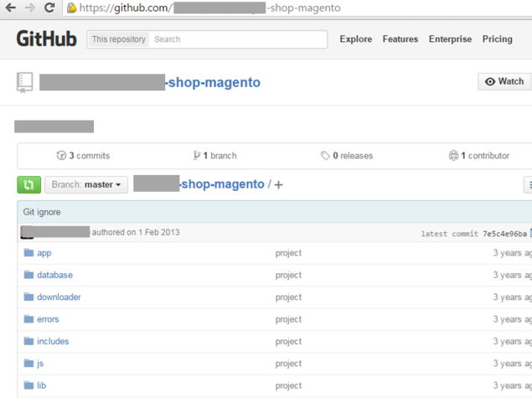Click the browser forward arrow
The width and height of the screenshot is (532, 398).
[30, 8]
